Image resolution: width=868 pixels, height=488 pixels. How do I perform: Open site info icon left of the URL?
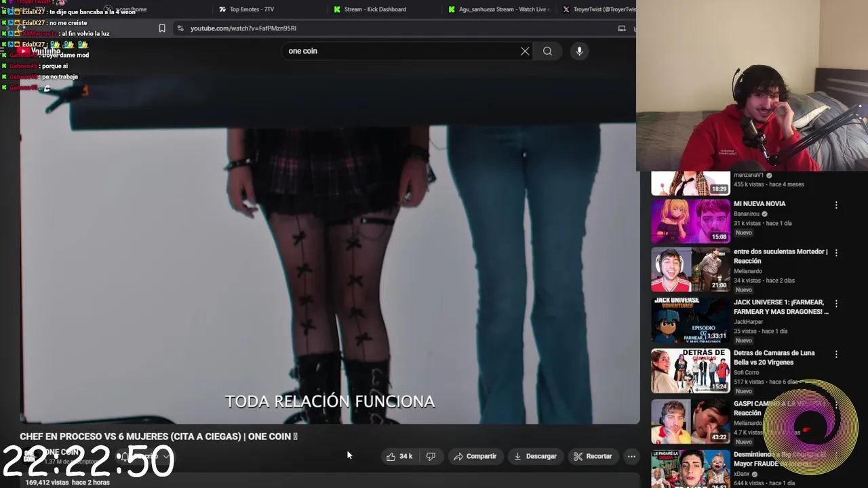coord(180,28)
